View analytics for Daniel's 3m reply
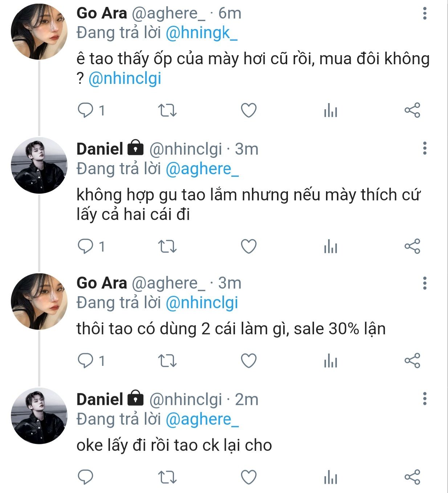Viewport: 448px width, 493px height. tap(330, 247)
